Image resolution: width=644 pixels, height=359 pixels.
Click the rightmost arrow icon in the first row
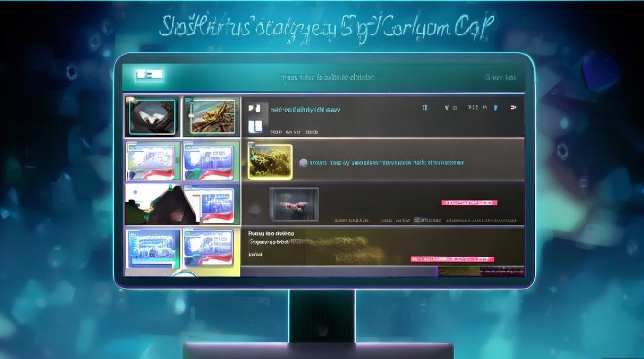514,108
